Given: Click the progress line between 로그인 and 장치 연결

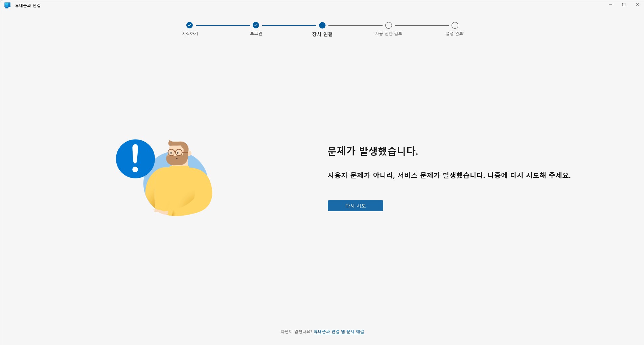Looking at the screenshot, I should [289, 25].
